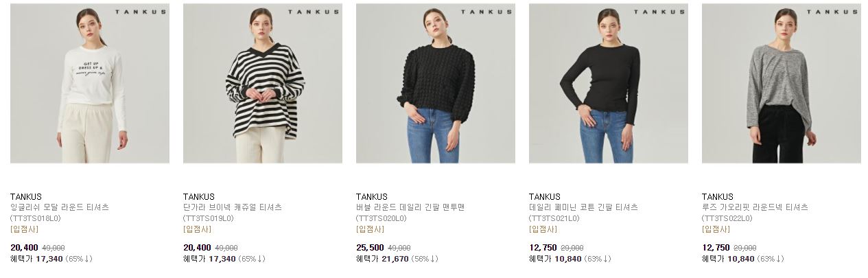
Task: Click product title 데일리 페미닌 코튼 긴팔 티셔츠
Action: coord(583,207)
